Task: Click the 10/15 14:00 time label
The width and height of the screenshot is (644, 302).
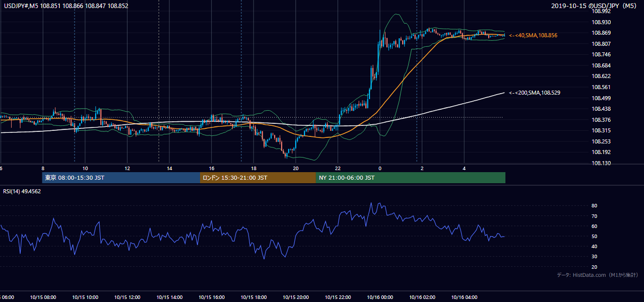Action: point(169,297)
